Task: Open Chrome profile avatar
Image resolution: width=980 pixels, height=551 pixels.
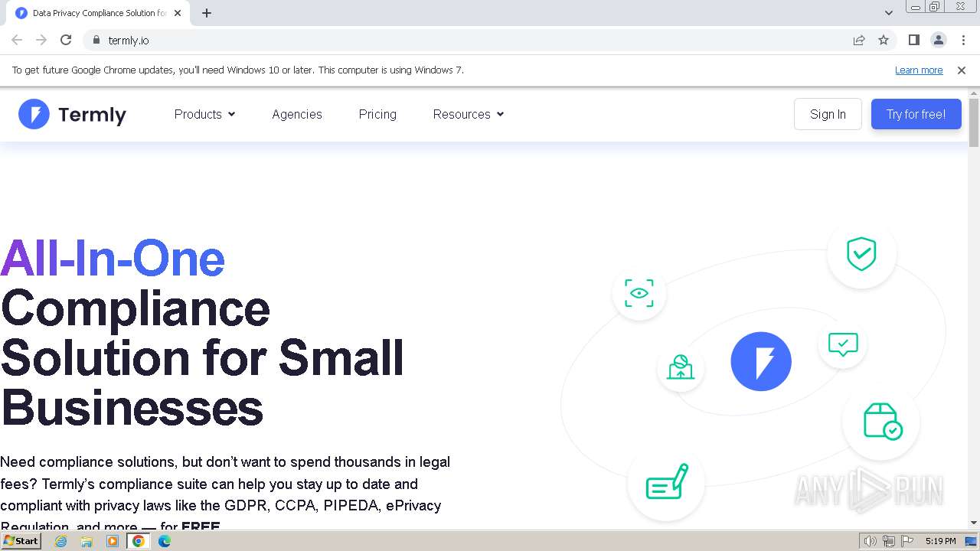Action: point(939,40)
